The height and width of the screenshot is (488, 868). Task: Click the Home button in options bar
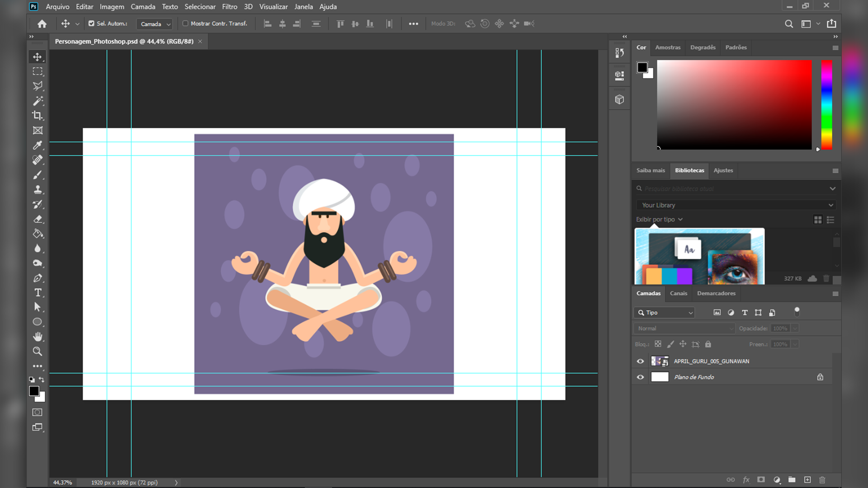click(42, 24)
